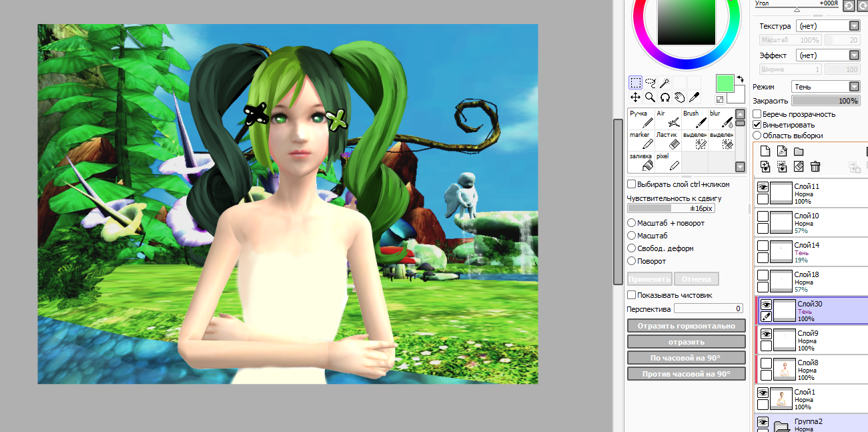Image resolution: width=868 pixels, height=432 pixels.
Task: Click the green foreground color swatch
Action: [x=724, y=83]
